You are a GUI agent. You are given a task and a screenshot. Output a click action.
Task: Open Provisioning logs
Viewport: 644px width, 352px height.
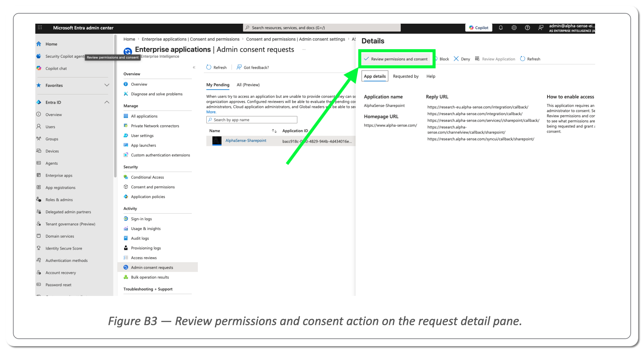(x=146, y=248)
